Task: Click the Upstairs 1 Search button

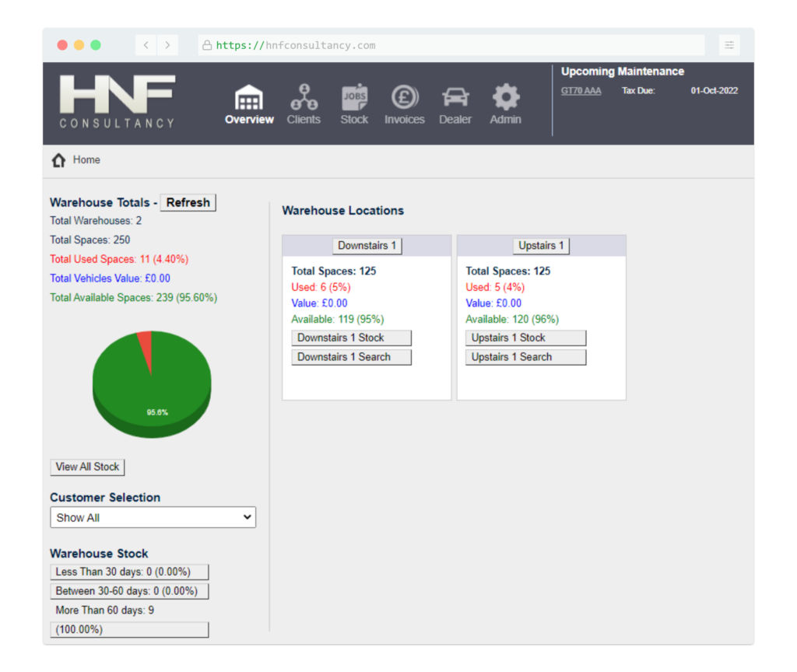Action: point(525,357)
